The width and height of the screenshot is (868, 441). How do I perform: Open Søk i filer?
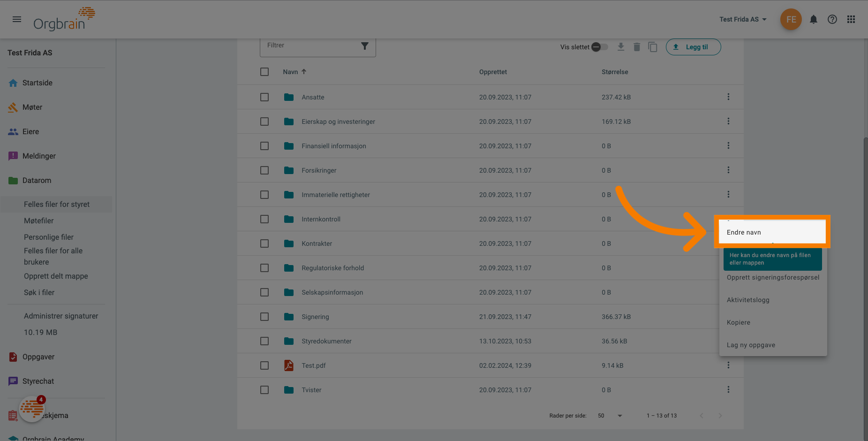(x=39, y=292)
